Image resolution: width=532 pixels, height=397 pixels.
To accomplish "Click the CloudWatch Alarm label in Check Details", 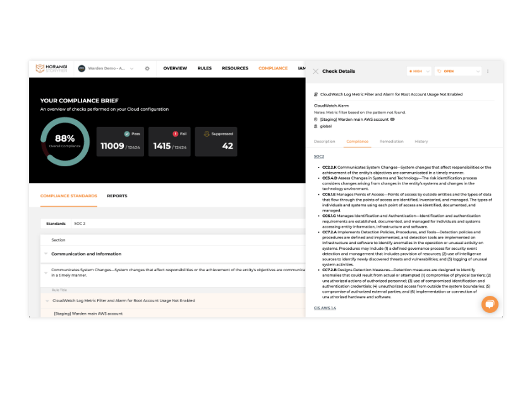I will [x=332, y=106].
